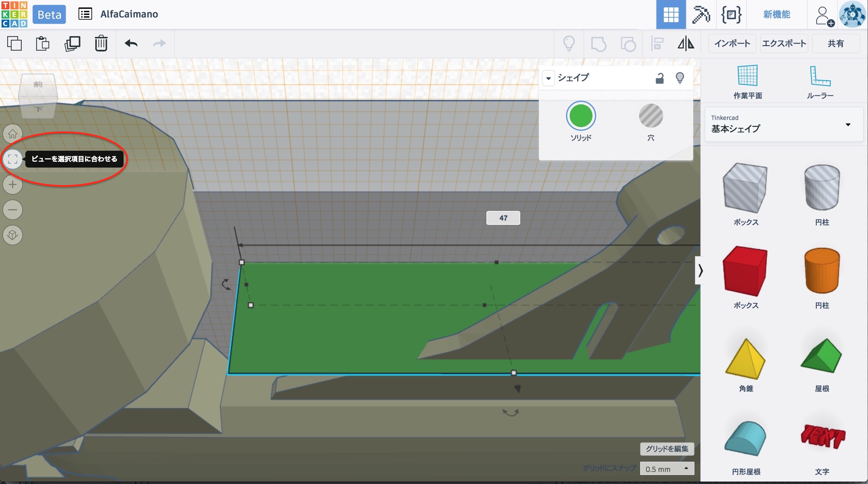The width and height of the screenshot is (868, 484).
Task: Toggle the shape lock icon
Action: [x=659, y=78]
